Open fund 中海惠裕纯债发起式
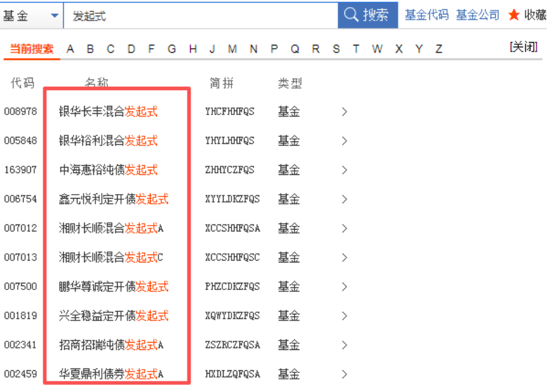The height and width of the screenshot is (392, 547). click(x=108, y=170)
